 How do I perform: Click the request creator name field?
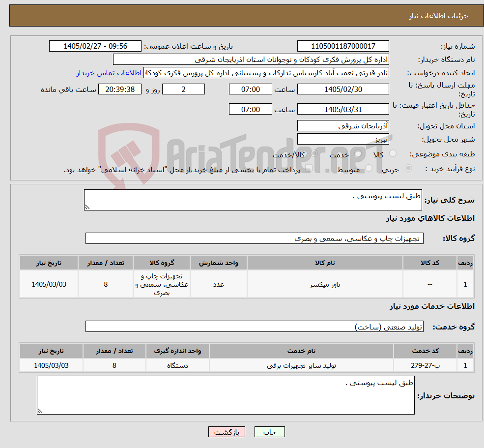point(266,73)
